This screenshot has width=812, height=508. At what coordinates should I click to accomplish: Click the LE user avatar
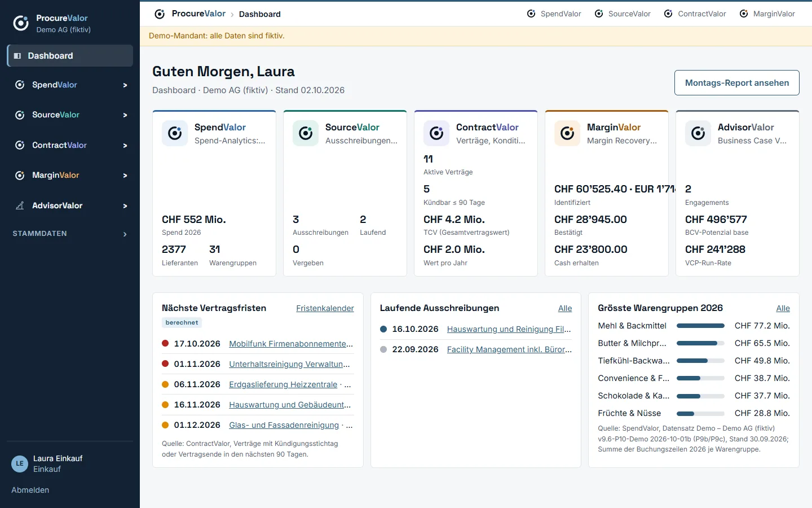pyautogui.click(x=20, y=463)
